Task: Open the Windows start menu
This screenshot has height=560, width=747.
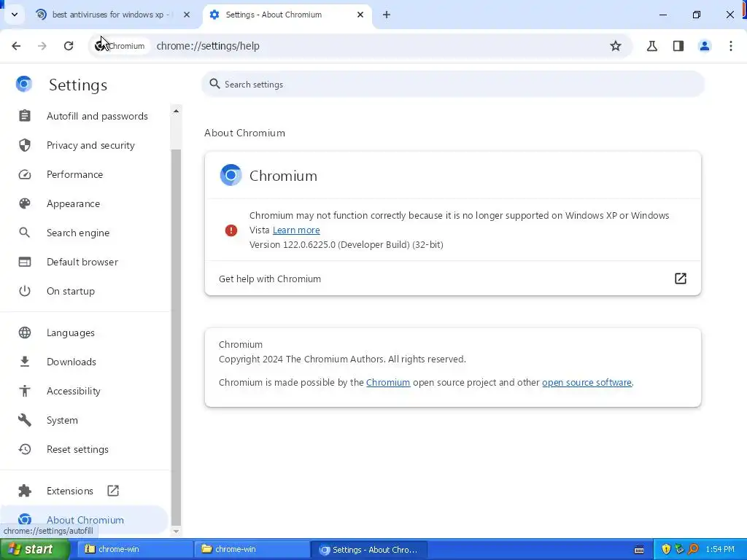Action: point(34,549)
